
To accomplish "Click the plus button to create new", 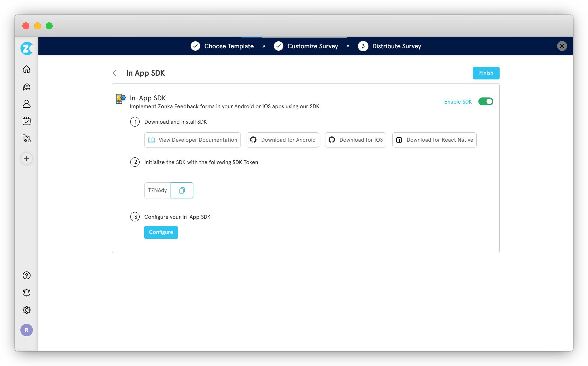I will click(26, 159).
